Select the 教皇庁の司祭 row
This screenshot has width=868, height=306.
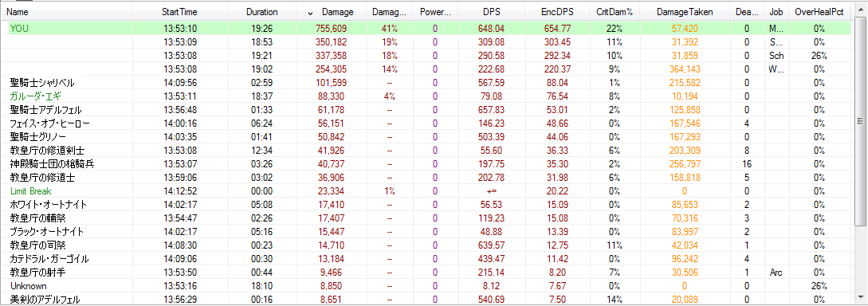click(426, 245)
